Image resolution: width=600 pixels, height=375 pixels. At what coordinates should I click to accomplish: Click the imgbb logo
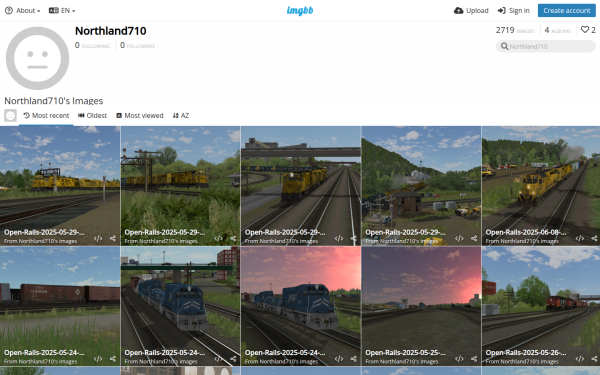tap(300, 11)
